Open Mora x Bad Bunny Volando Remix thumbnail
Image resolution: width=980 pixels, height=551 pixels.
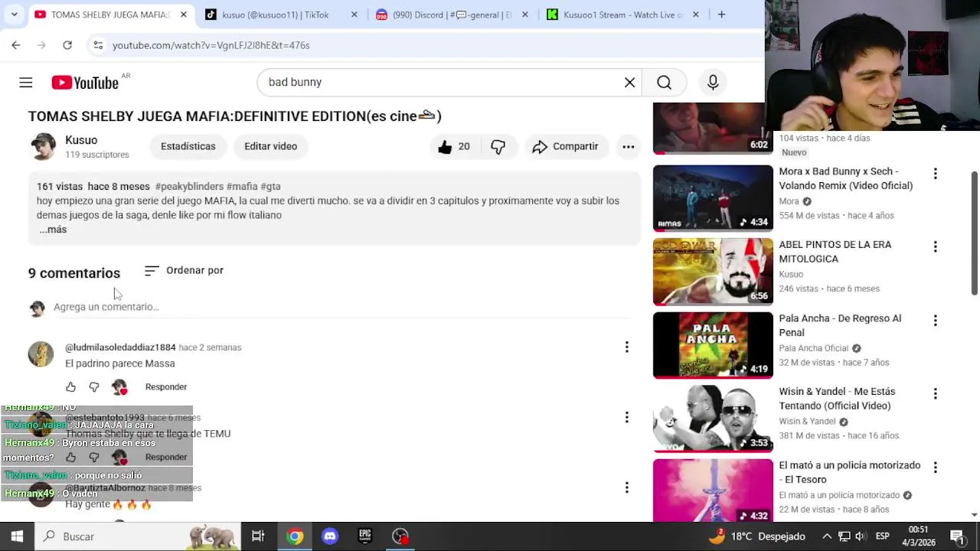click(713, 198)
